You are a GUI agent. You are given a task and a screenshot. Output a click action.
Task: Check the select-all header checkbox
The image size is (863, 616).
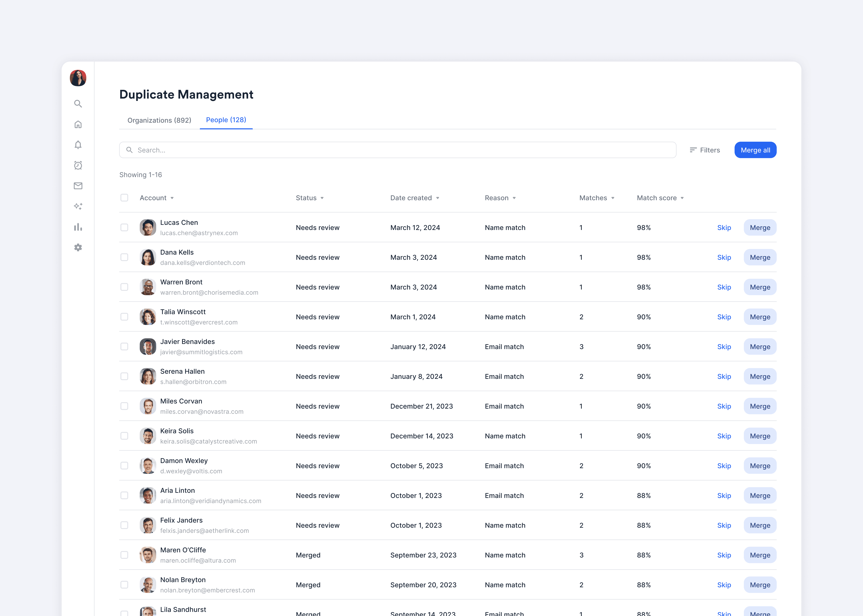click(x=124, y=198)
